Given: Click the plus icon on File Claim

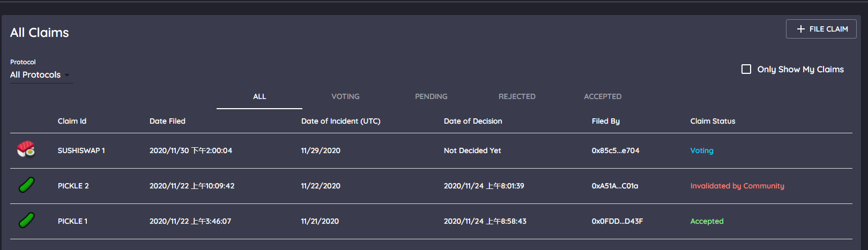Looking at the screenshot, I should point(801,29).
